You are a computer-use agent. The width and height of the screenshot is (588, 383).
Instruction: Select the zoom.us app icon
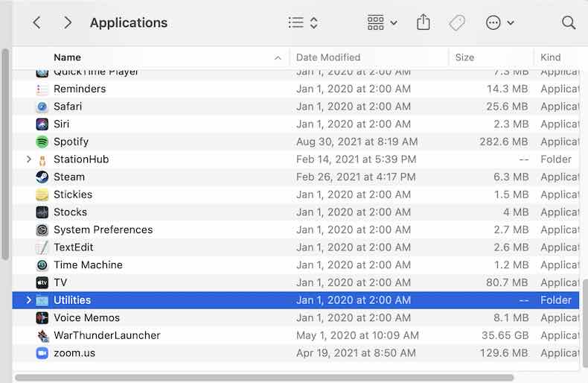point(42,353)
